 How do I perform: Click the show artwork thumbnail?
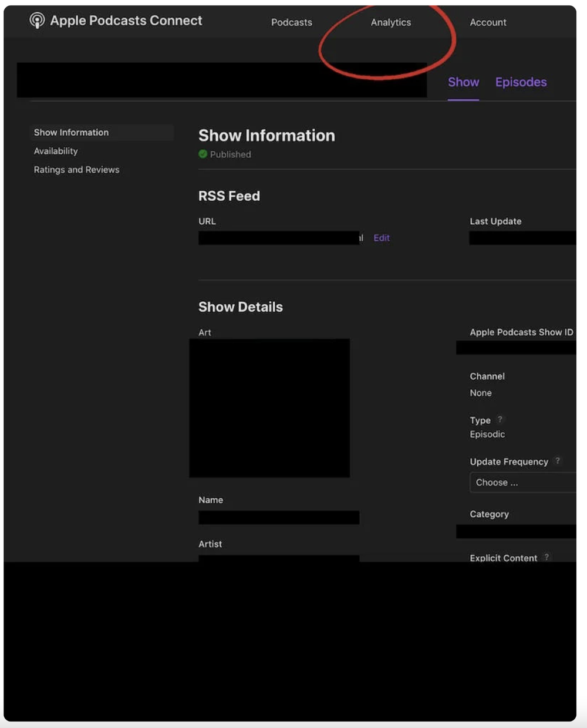click(269, 408)
